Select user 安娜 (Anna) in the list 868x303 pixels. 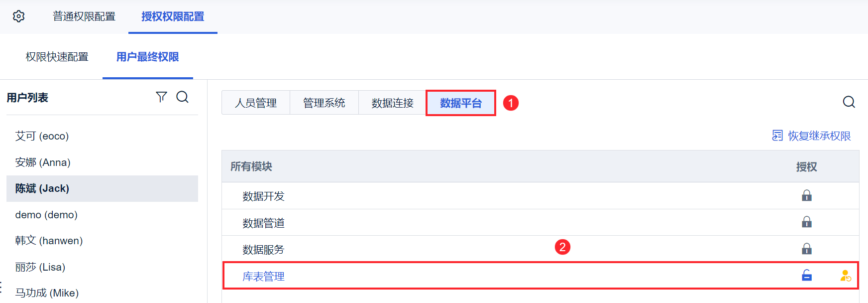coord(43,162)
